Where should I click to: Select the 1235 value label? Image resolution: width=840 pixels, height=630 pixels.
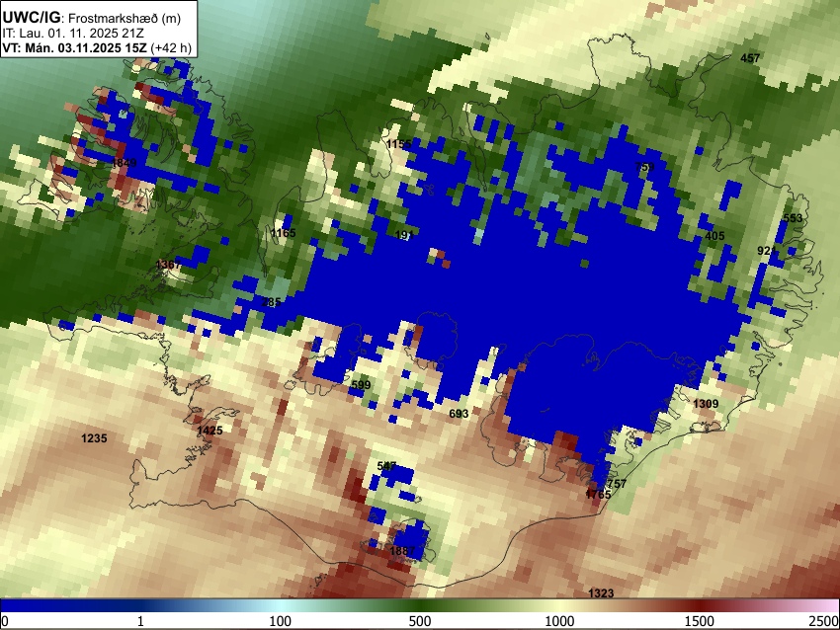[x=94, y=438]
